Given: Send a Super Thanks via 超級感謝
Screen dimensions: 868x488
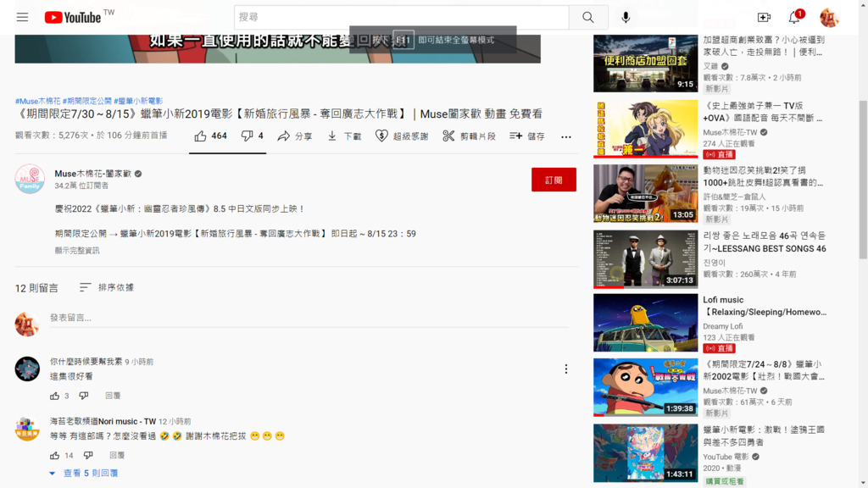Looking at the screenshot, I should click(x=402, y=136).
